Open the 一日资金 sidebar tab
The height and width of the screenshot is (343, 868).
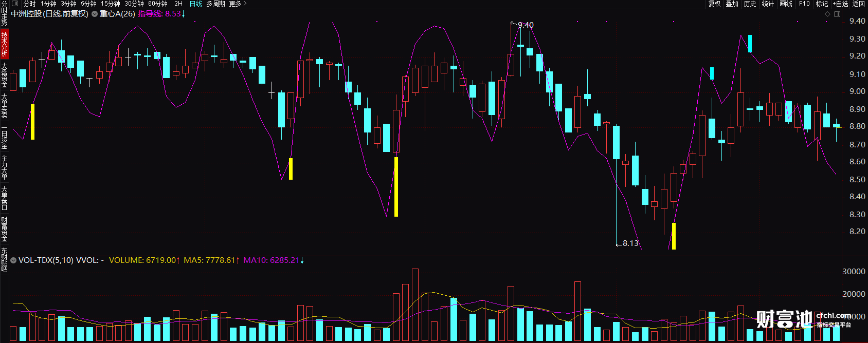click(x=4, y=138)
